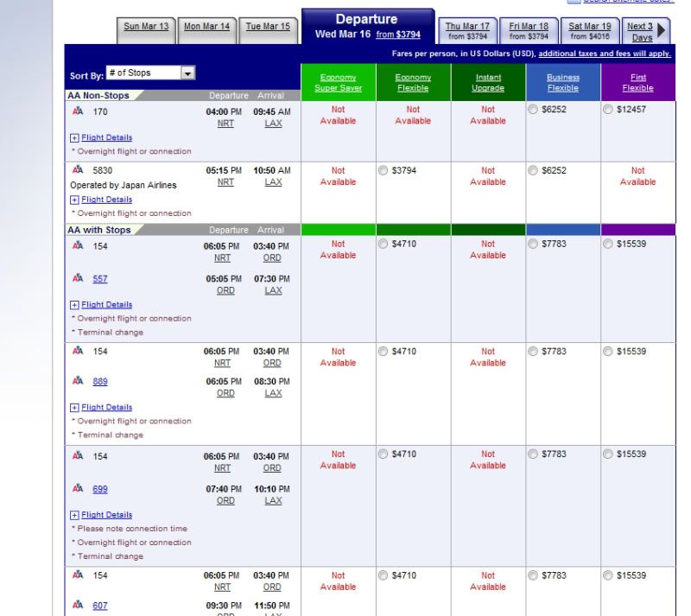The image size is (691, 616).
Task: Select $6252 Business Flexible fare for flight 170
Action: tap(534, 110)
